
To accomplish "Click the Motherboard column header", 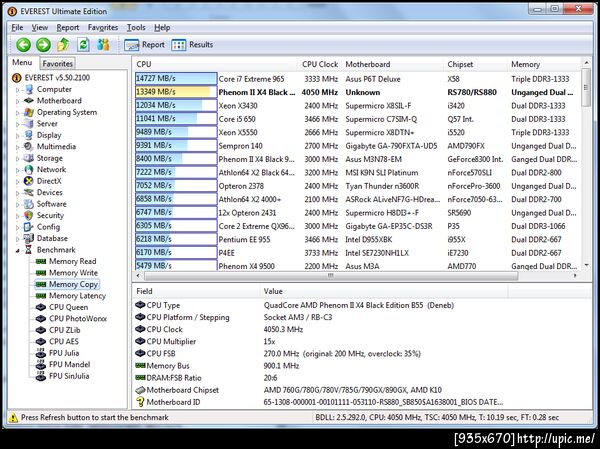I will [x=393, y=64].
